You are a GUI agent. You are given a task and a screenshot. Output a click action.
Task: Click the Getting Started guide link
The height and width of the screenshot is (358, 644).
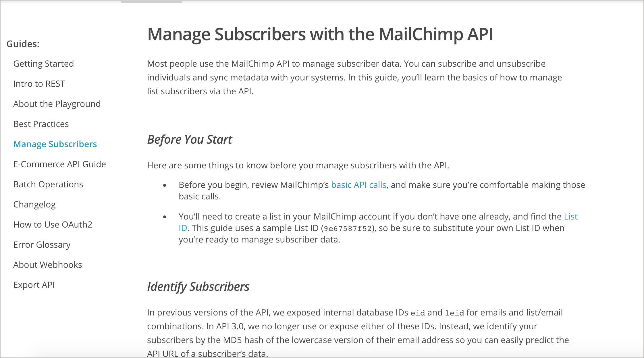(44, 63)
